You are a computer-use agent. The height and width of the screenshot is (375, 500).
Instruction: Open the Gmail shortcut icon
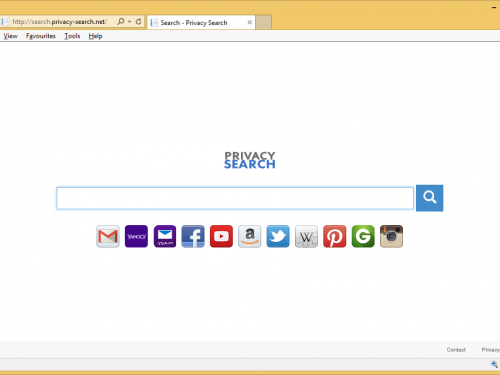(108, 236)
